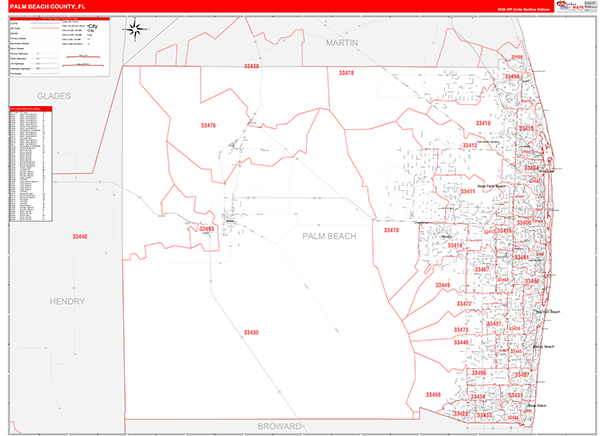Click ZIP code 33473 label
The height and width of the screenshot is (436, 600).
(461, 330)
